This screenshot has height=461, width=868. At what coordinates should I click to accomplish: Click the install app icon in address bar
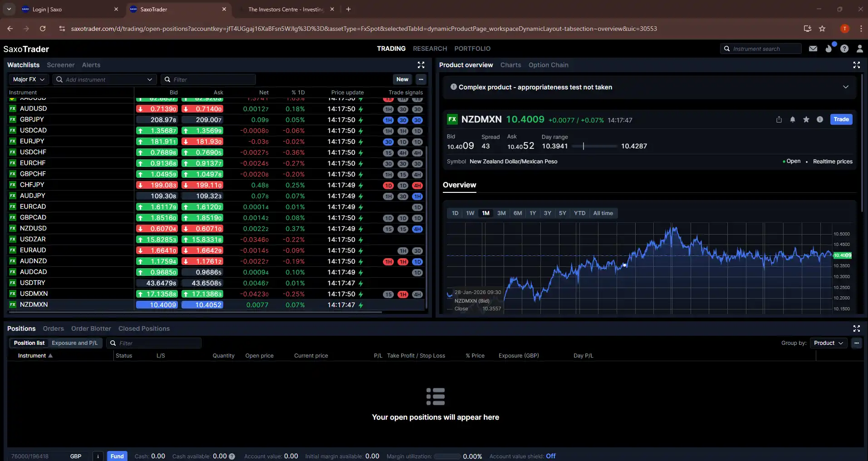coord(808,29)
